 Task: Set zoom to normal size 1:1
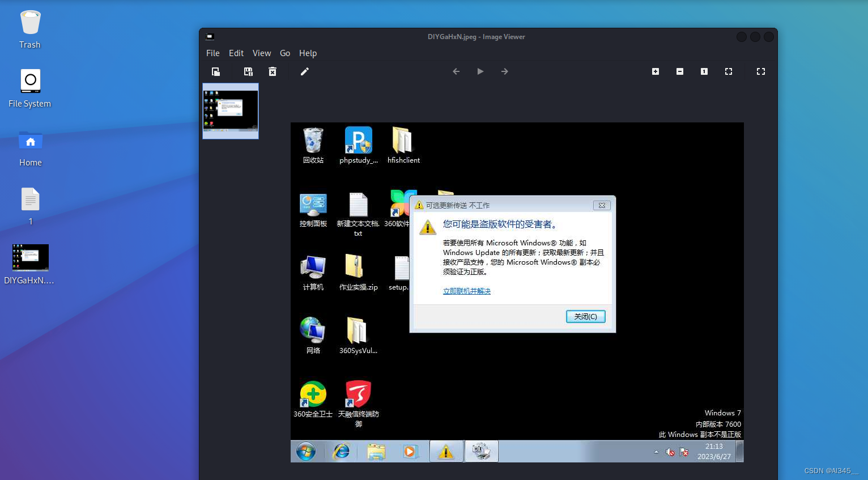[x=704, y=71]
